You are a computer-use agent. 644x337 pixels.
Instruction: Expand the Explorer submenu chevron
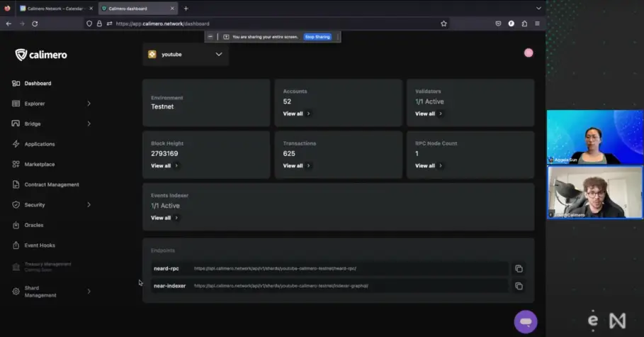tap(89, 104)
